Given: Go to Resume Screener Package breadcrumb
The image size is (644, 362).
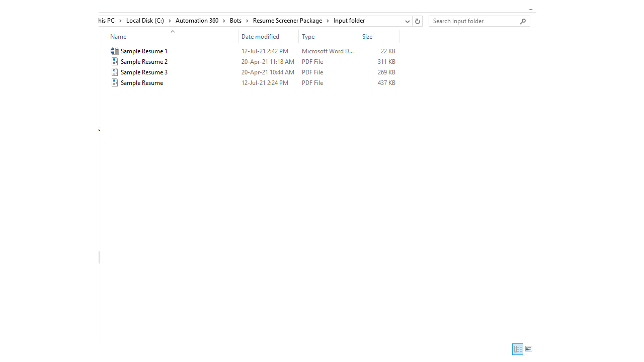Looking at the screenshot, I should [287, 21].
